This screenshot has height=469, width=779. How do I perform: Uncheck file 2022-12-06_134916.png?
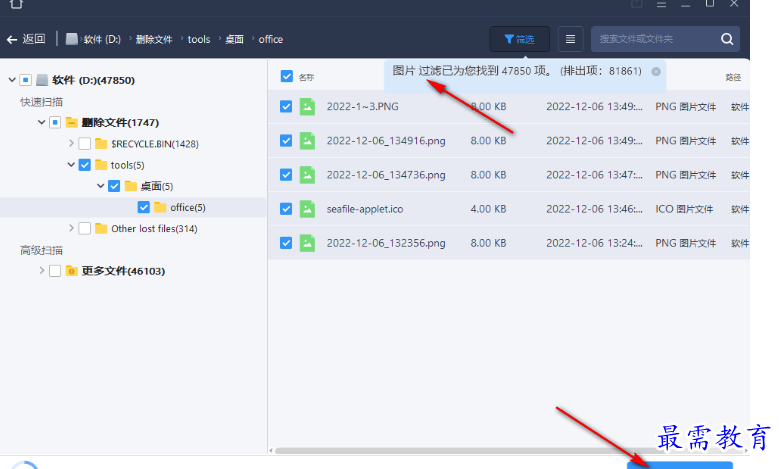[x=286, y=141]
